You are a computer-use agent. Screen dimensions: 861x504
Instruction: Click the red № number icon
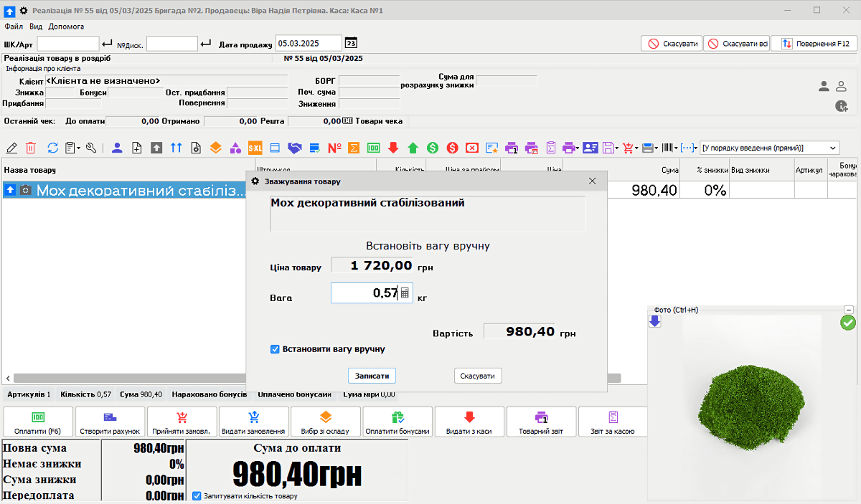334,148
